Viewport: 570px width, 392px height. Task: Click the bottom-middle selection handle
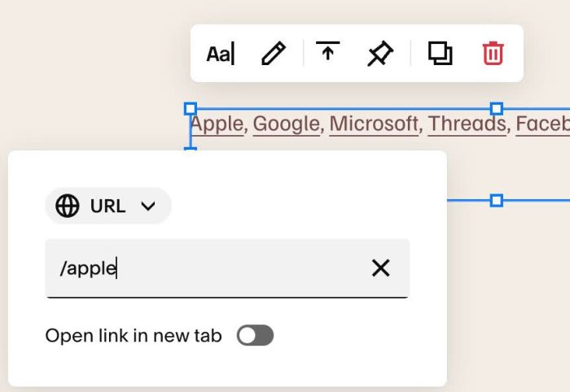pyautogui.click(x=497, y=200)
